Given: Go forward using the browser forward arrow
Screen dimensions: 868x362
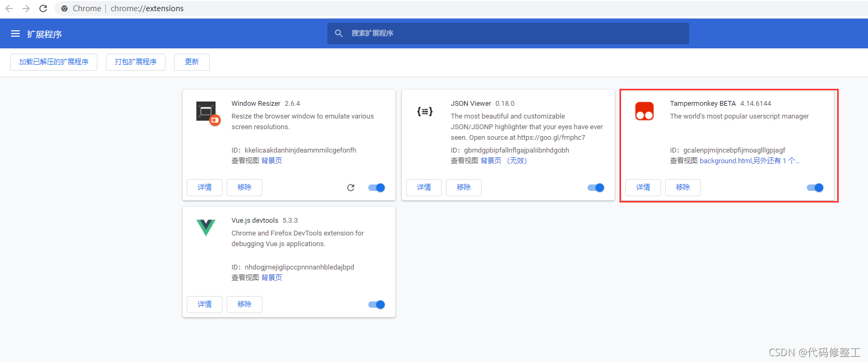Looking at the screenshot, I should [26, 9].
